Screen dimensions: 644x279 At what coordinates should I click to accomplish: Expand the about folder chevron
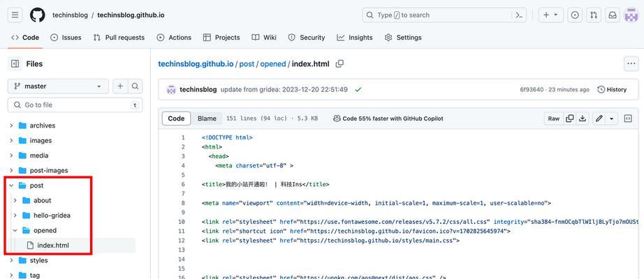coord(15,200)
